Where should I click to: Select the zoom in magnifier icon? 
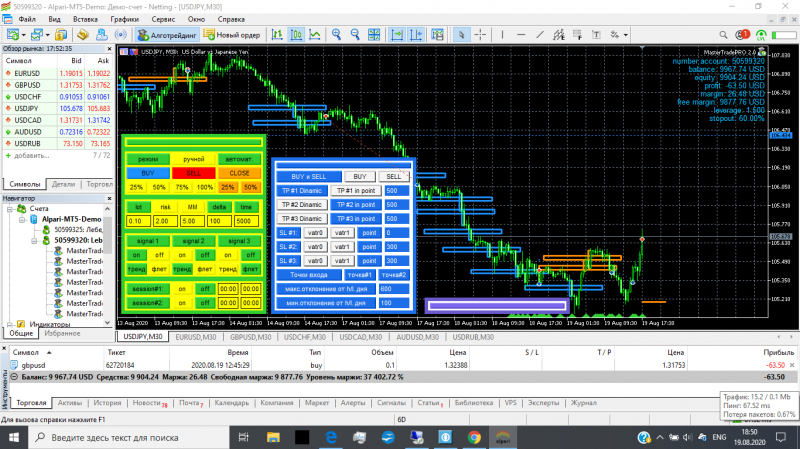336,35
